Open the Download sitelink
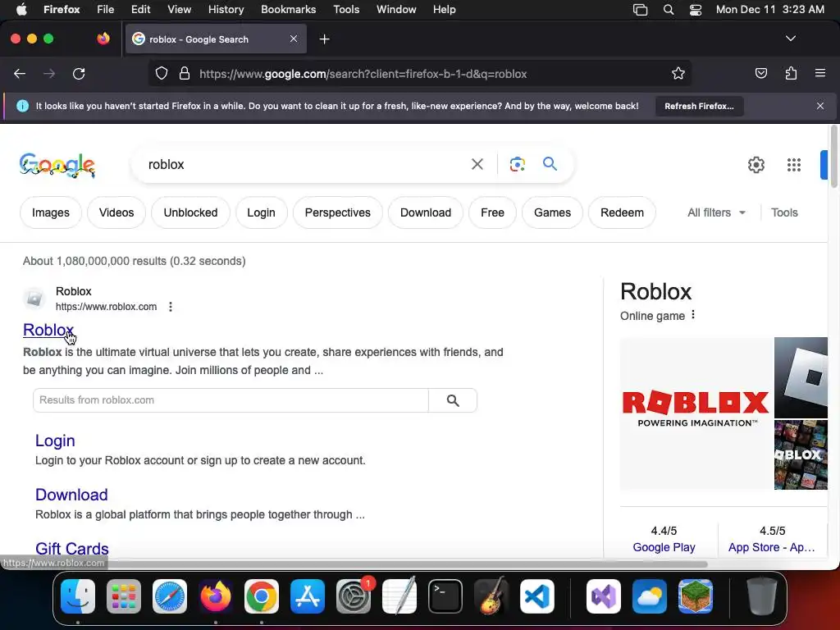 point(71,495)
